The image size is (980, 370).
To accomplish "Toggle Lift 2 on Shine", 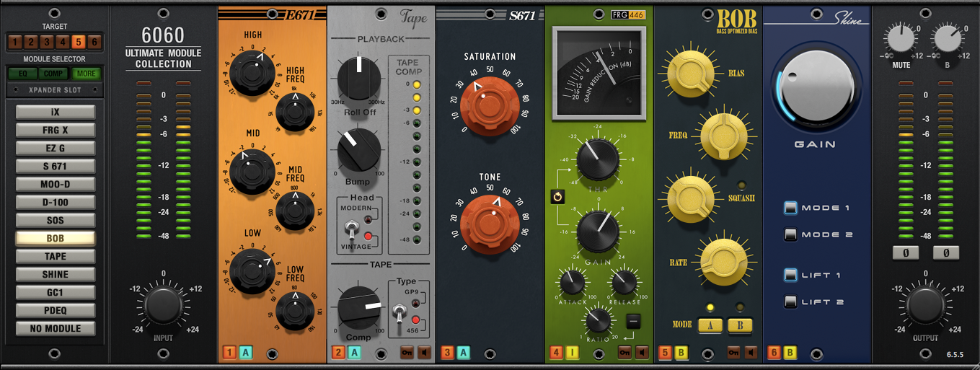I will point(791,302).
